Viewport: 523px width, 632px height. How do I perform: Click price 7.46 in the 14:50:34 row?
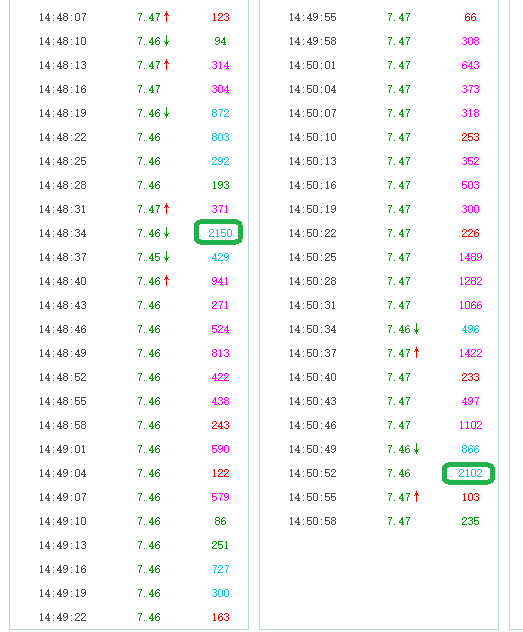(399, 329)
